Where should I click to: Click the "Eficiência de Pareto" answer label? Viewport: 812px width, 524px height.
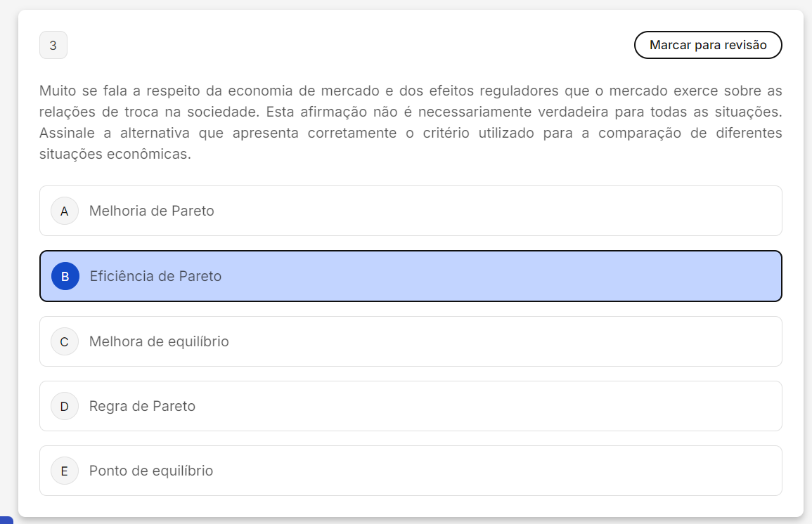155,276
